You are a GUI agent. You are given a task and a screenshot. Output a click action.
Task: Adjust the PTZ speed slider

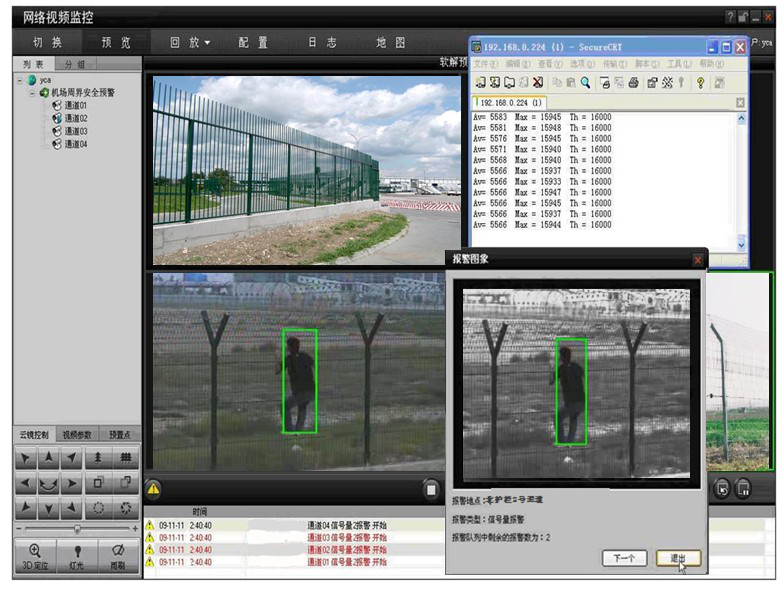[x=76, y=529]
